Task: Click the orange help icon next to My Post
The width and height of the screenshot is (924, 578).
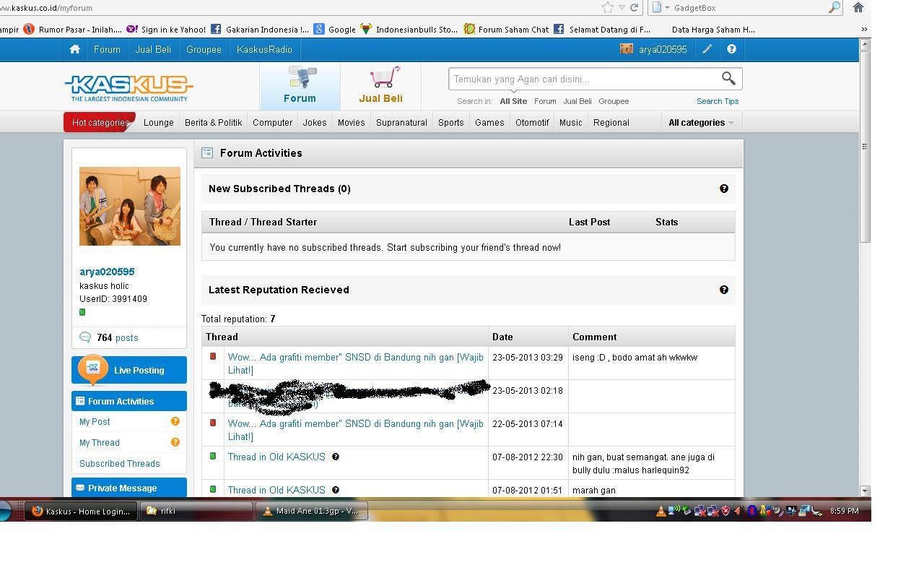Action: coord(175,421)
